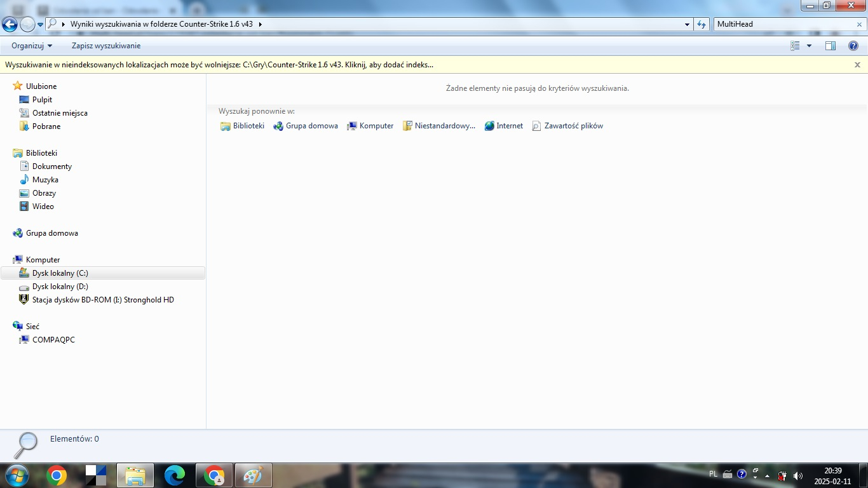868x488 pixels.
Task: Toggle the preview pane icon
Action: tap(830, 46)
